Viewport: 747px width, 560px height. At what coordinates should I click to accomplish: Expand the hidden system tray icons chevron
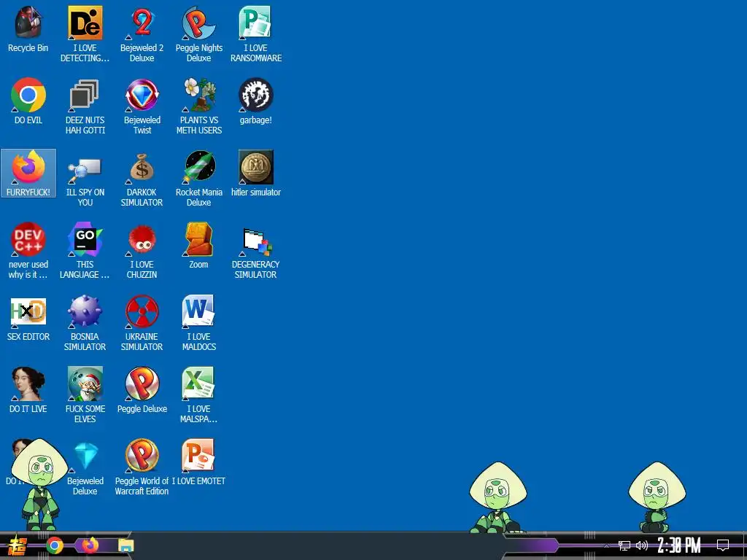coord(606,545)
